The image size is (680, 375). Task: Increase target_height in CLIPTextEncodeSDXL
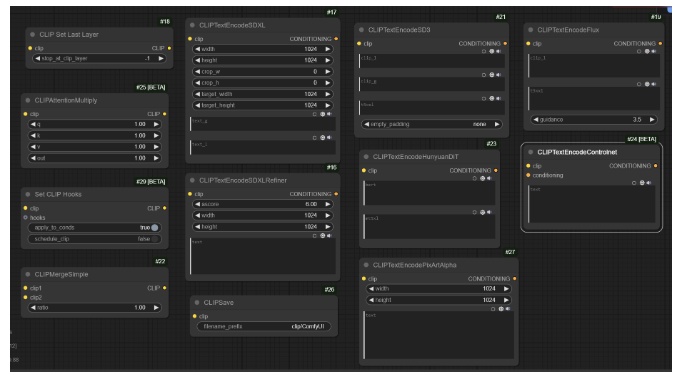[x=328, y=105]
